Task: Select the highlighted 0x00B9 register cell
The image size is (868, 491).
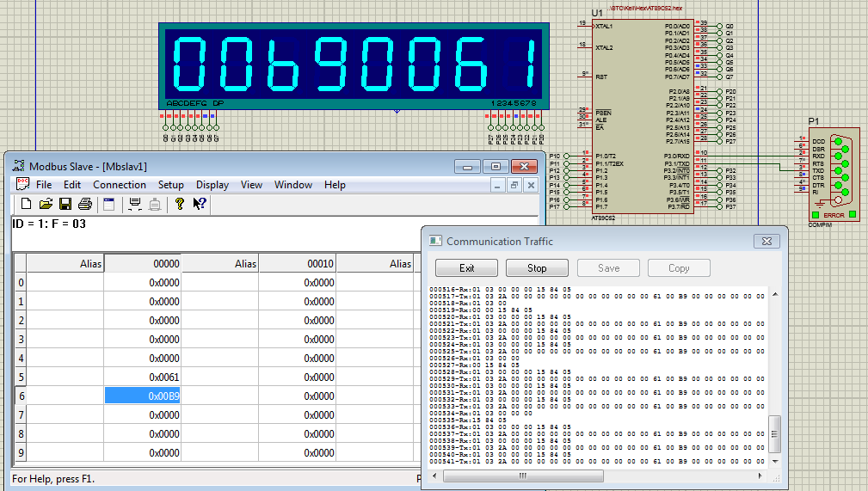Action: (142, 396)
